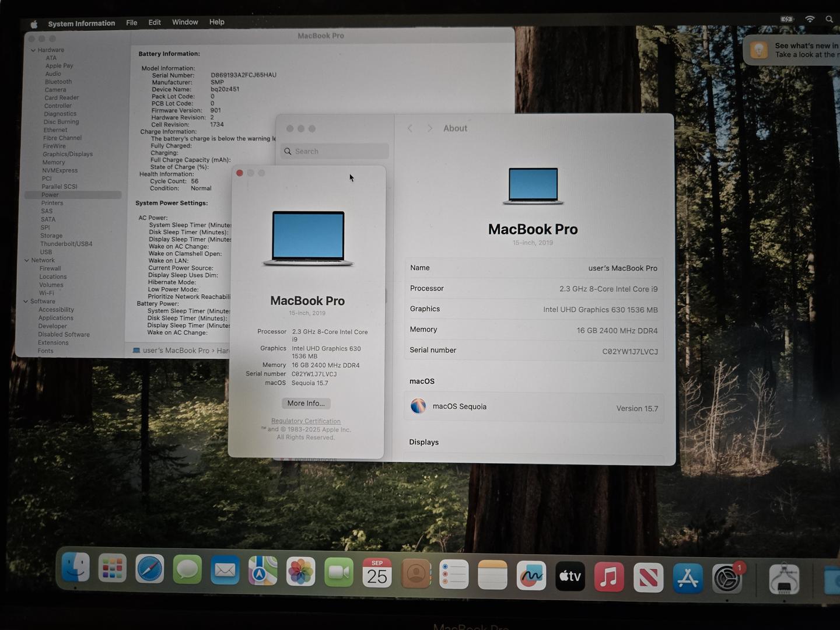Open the Regulatory Certification link
Viewport: 840px width, 630px height.
click(306, 421)
